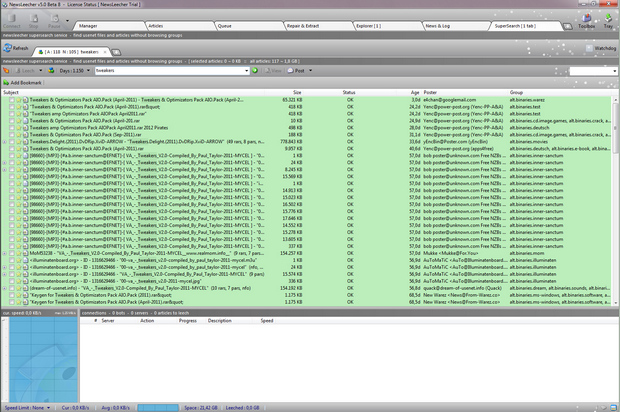Switch to the Repair & Extract tab
Screen dimensions: 620x412
[x=318, y=26]
